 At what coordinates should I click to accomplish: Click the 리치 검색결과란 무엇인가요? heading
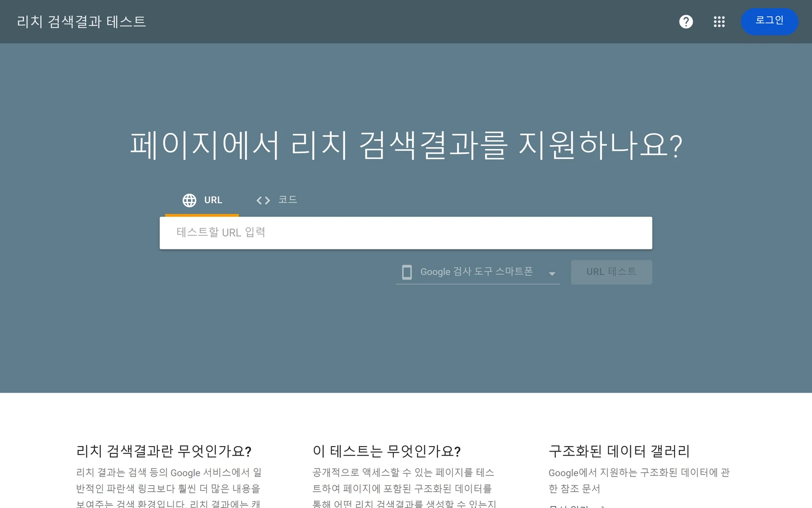coord(164,451)
